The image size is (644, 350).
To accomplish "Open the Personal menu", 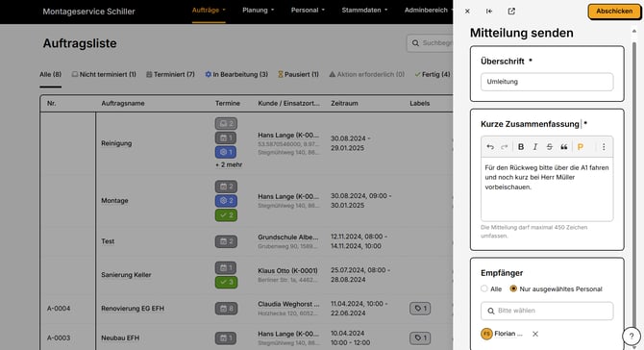I will pos(308,11).
